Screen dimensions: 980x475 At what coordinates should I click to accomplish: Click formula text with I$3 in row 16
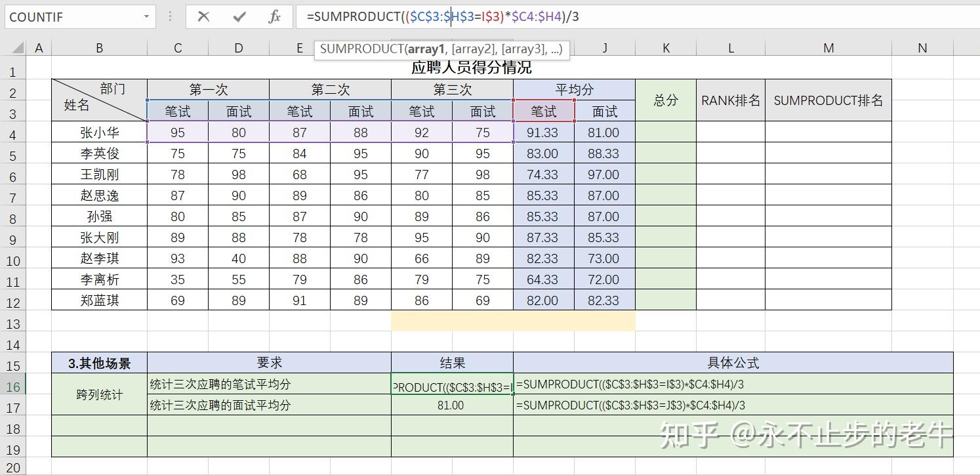(x=630, y=384)
